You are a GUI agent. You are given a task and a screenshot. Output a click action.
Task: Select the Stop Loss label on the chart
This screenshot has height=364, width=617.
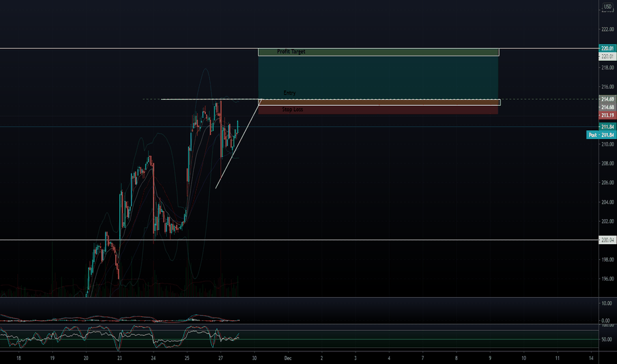(x=293, y=109)
